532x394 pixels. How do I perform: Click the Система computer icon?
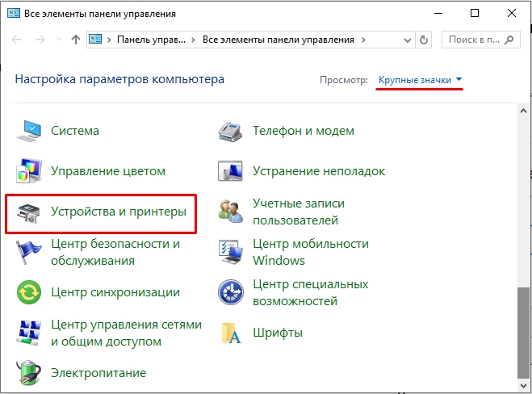pyautogui.click(x=31, y=131)
